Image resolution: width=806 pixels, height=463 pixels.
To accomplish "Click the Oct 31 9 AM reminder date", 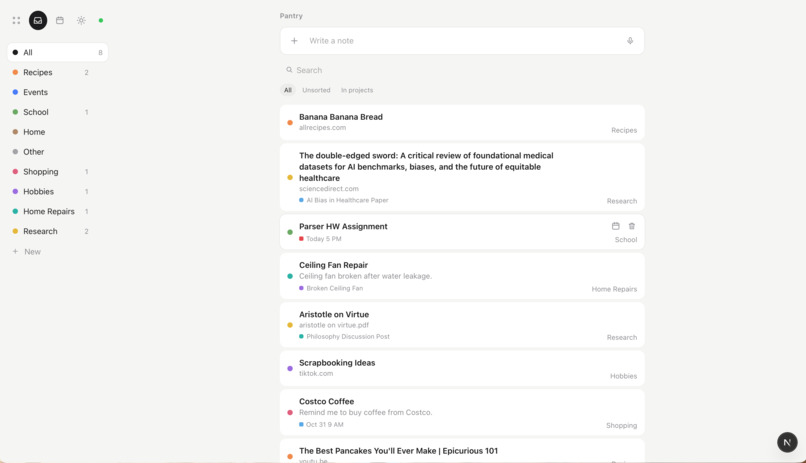I will coord(321,424).
